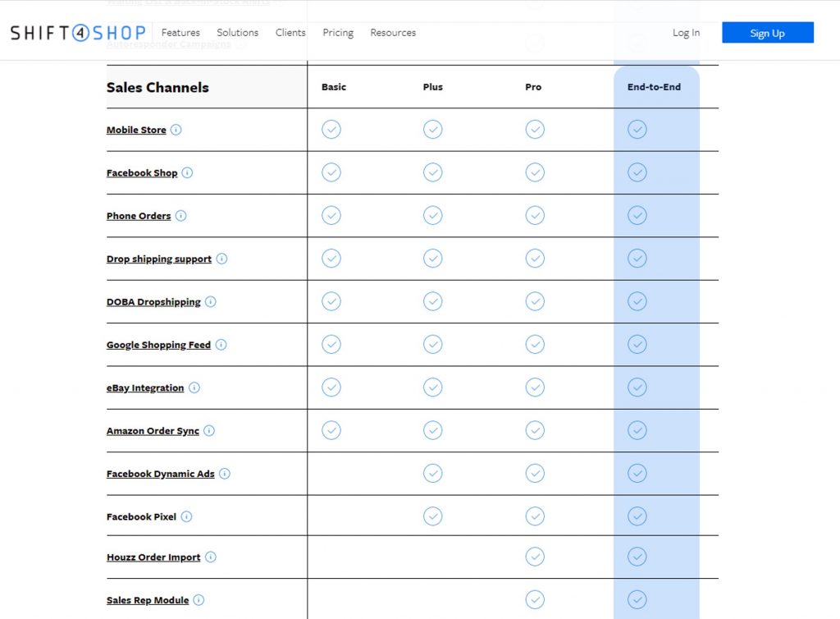Click Basic plan checkmark for Mobile Store
Screen dimensions: 840x619
tap(331, 130)
